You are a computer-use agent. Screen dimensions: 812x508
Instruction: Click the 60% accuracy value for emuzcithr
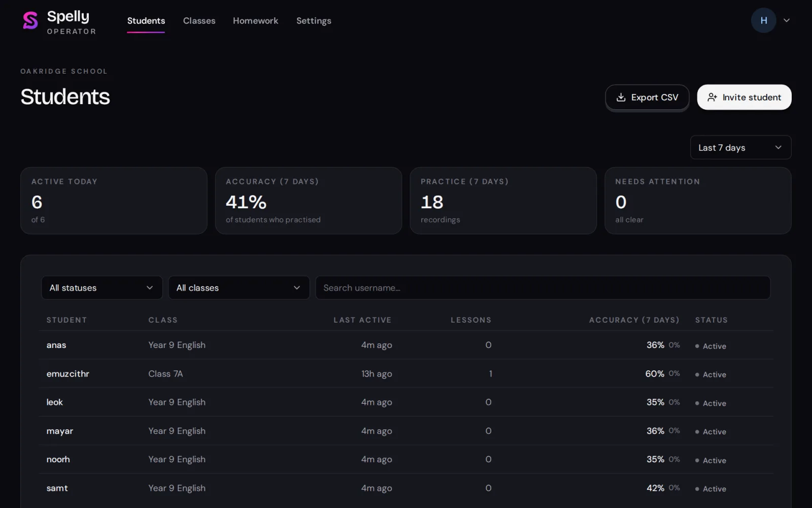(655, 373)
